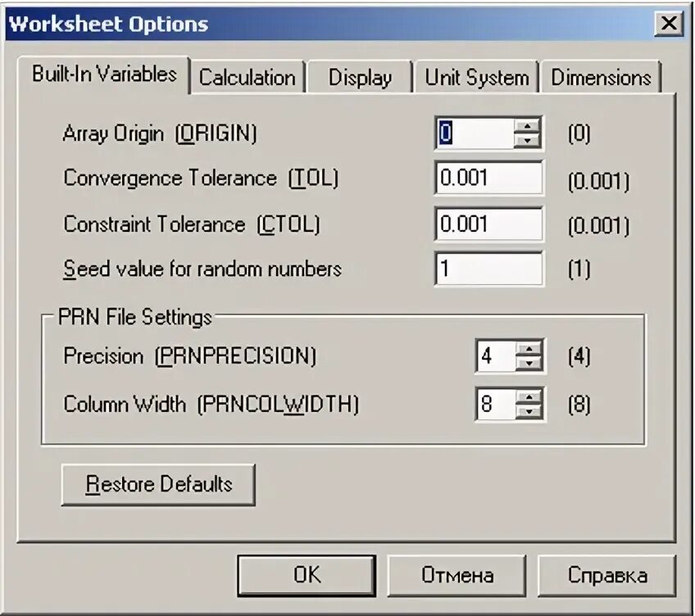
Task: Decrease the Column Width with down arrow
Action: [529, 411]
